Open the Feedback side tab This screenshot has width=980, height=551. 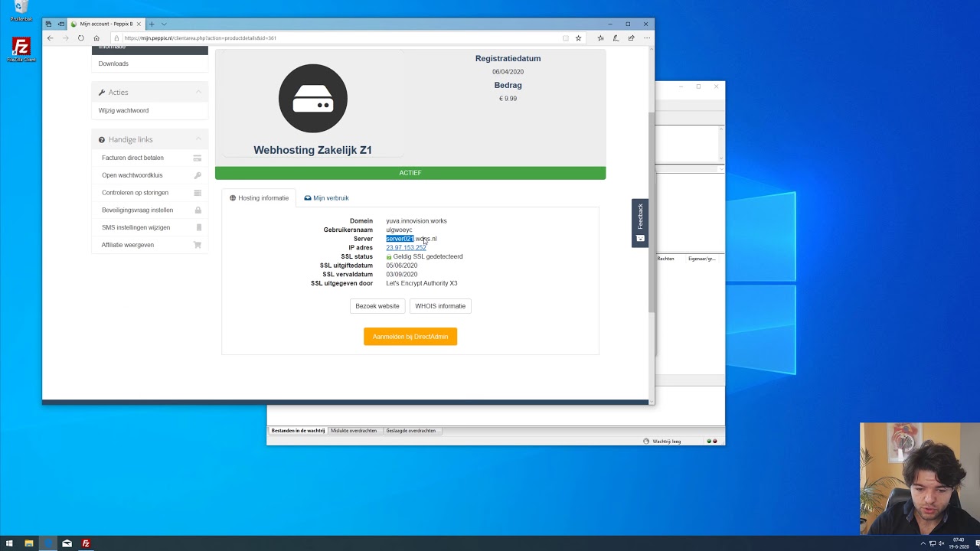pyautogui.click(x=640, y=223)
